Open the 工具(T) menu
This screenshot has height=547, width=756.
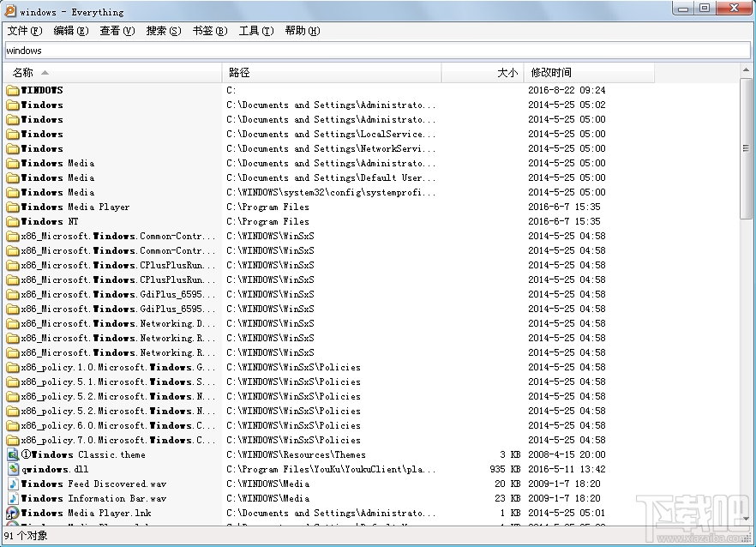[x=256, y=31]
